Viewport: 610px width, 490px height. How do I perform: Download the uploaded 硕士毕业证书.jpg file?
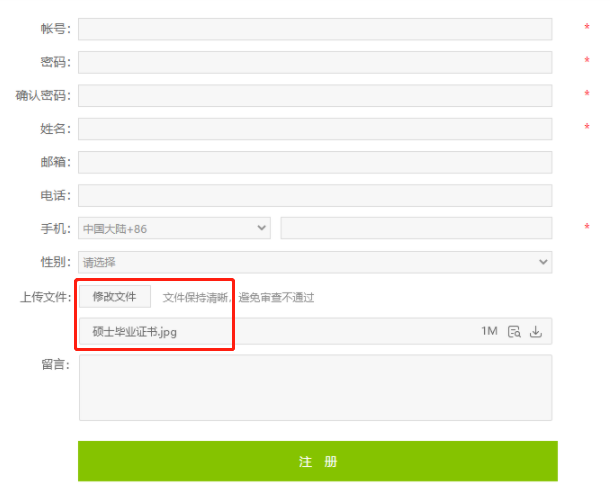536,332
